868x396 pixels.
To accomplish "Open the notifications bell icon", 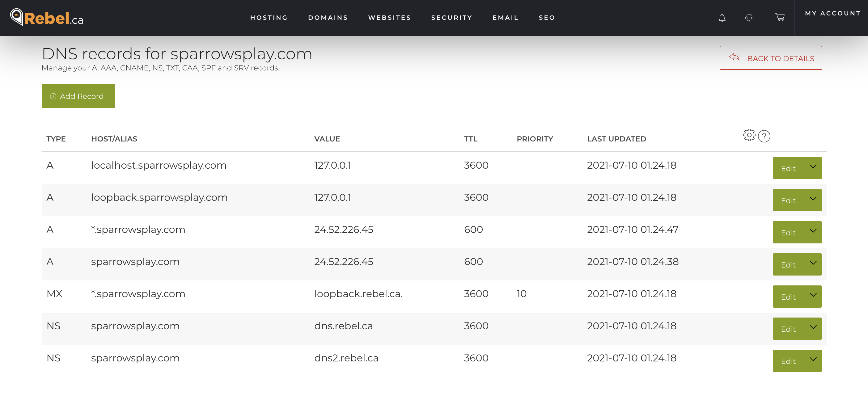I will [x=722, y=18].
